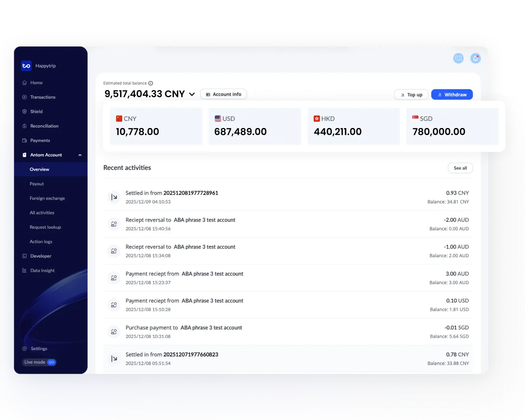Click the 9,517,404.33 CNY balance amount
The image size is (525, 420).
[145, 94]
